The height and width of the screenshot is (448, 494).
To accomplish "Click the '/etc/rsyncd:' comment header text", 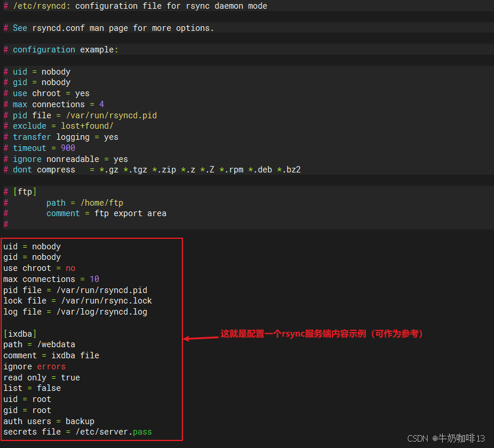I will [41, 6].
